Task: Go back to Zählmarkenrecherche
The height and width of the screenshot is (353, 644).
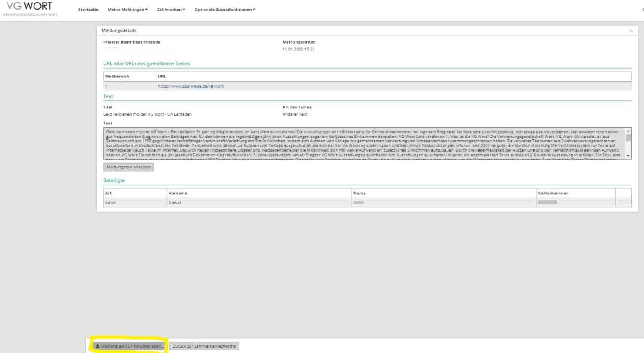Action: click(x=204, y=346)
